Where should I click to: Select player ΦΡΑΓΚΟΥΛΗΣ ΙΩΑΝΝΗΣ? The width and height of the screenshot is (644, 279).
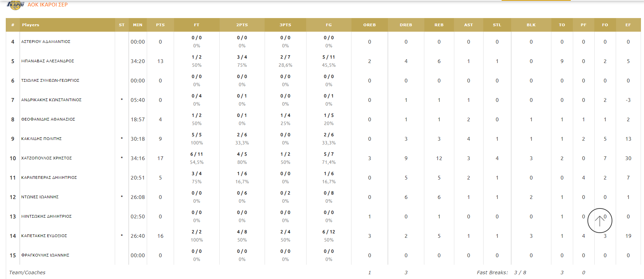point(45,255)
